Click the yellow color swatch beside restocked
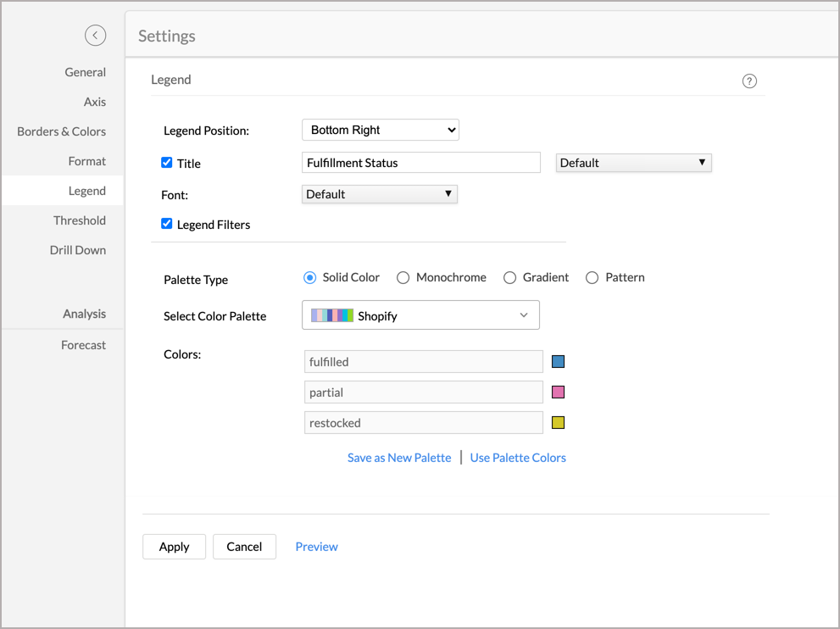840x629 pixels. click(x=558, y=421)
